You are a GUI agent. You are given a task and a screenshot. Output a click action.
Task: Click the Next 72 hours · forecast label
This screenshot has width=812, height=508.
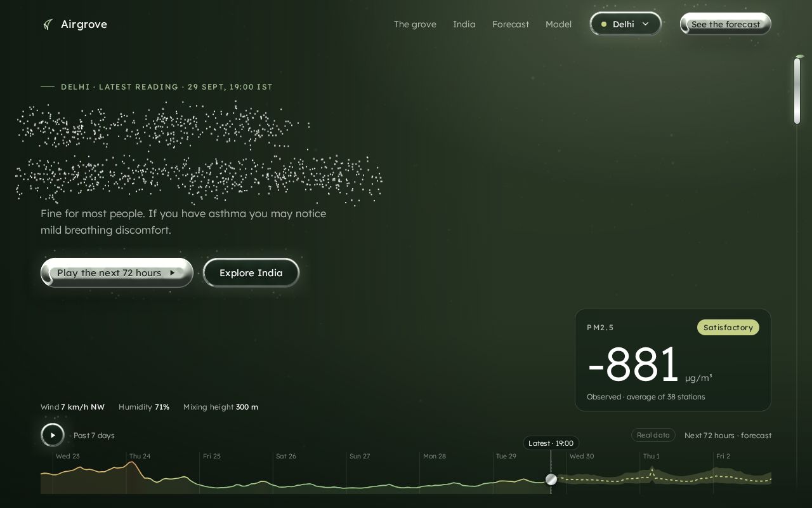pyautogui.click(x=728, y=436)
